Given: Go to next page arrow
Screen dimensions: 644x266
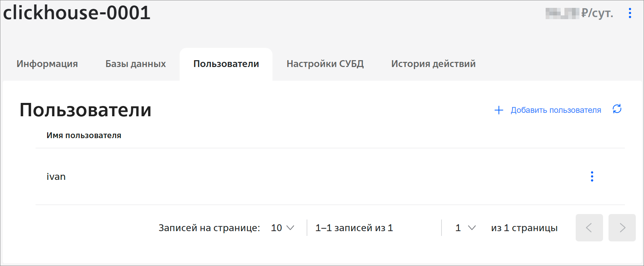Looking at the screenshot, I should 622,228.
